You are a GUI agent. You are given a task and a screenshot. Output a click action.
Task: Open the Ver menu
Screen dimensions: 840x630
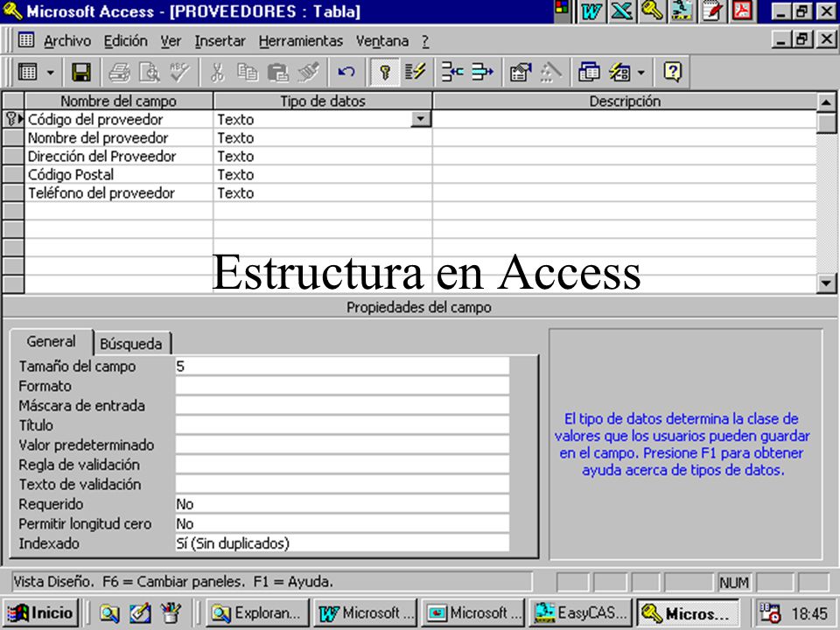171,41
